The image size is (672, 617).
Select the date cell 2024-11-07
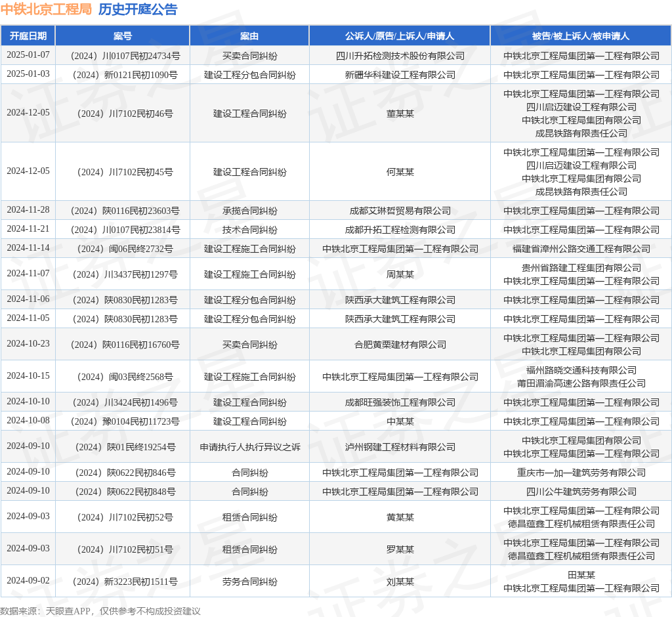(x=28, y=274)
